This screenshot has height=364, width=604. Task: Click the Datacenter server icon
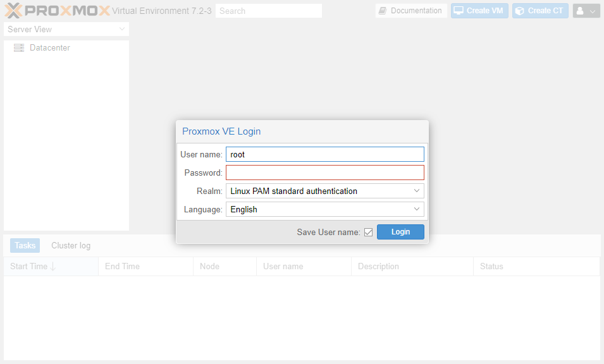point(19,47)
